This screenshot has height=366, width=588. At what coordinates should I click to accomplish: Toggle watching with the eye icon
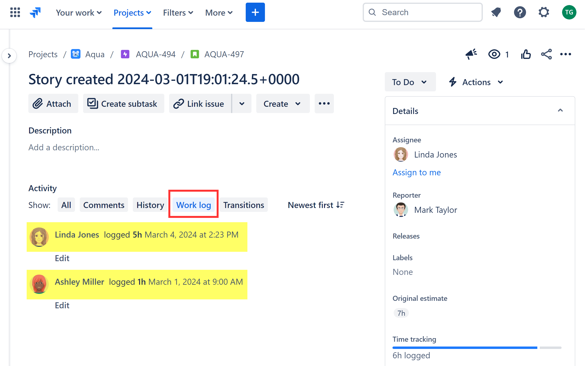[x=495, y=54]
